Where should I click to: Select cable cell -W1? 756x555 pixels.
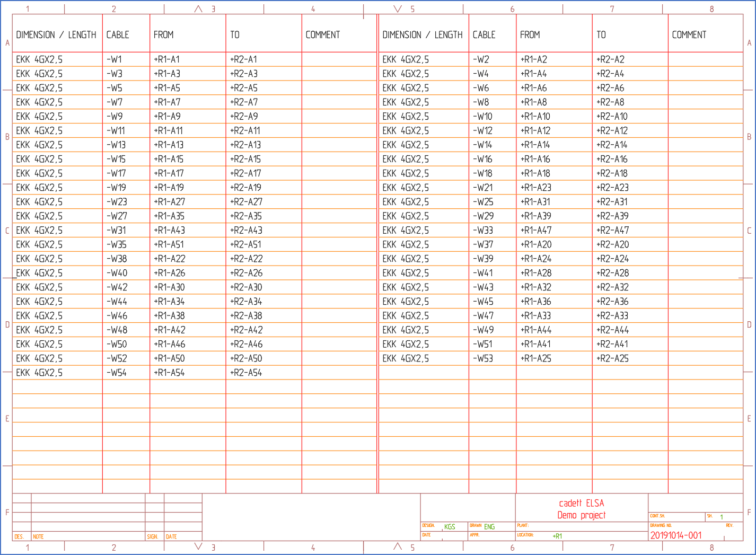tap(114, 59)
